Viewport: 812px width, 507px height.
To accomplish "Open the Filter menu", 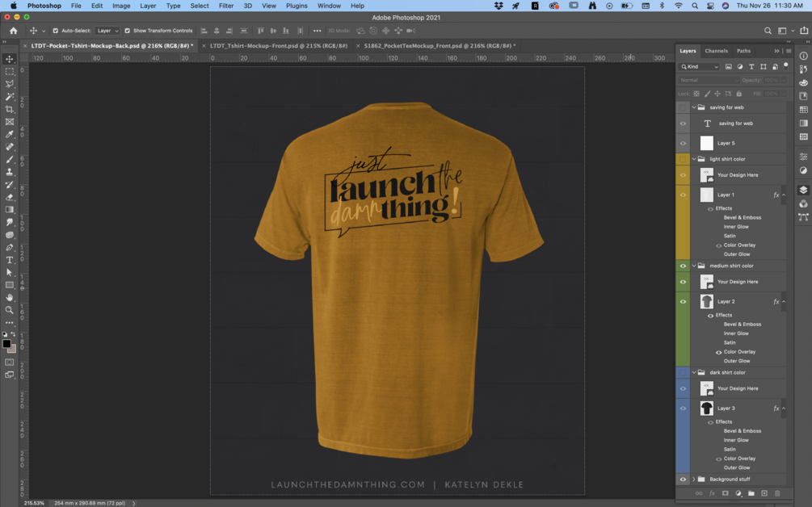I will [x=225, y=6].
